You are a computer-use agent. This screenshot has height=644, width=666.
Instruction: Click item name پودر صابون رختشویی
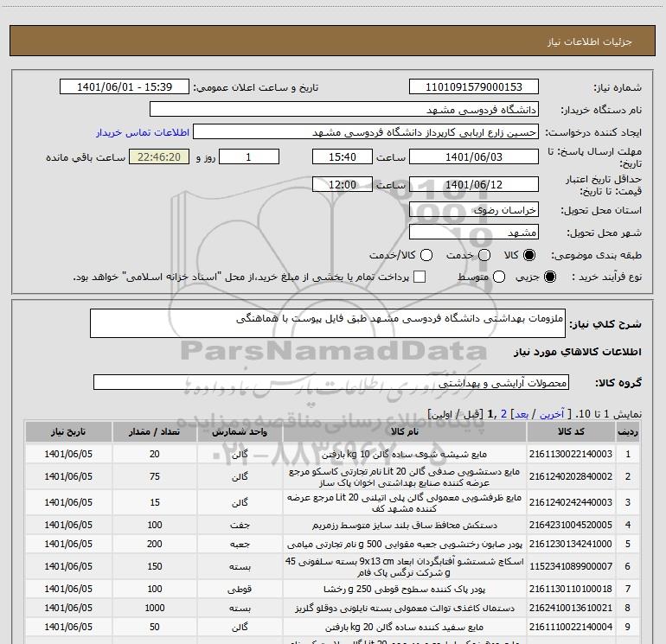click(x=405, y=545)
